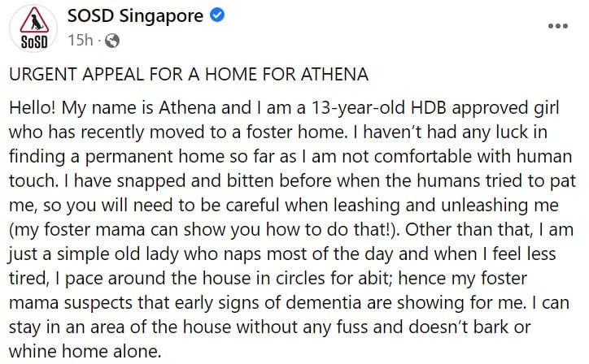Open the SOSD profile picture logo

(30, 27)
